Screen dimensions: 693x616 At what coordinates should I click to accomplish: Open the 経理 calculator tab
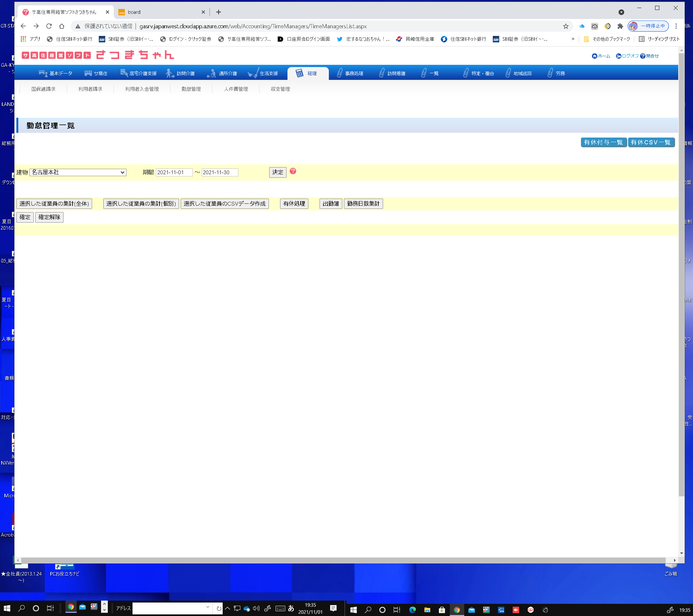coord(307,73)
